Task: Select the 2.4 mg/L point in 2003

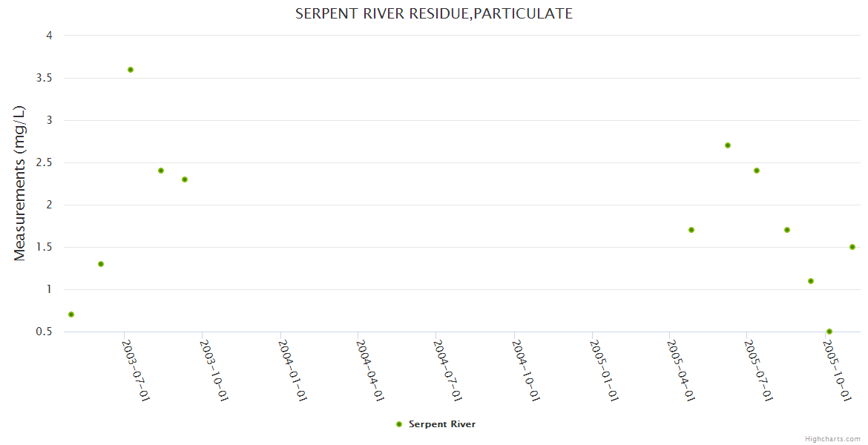Action: 161,171
